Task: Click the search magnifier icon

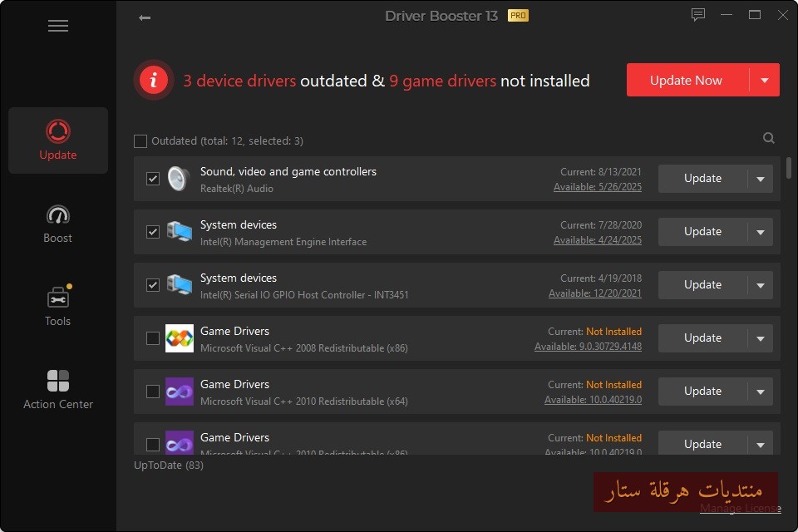Action: [768, 138]
